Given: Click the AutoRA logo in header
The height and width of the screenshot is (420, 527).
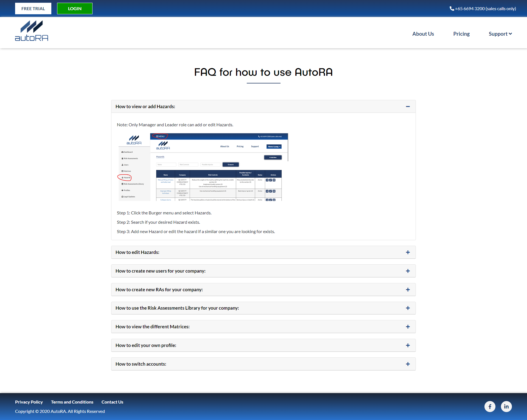Looking at the screenshot, I should click(x=32, y=31).
